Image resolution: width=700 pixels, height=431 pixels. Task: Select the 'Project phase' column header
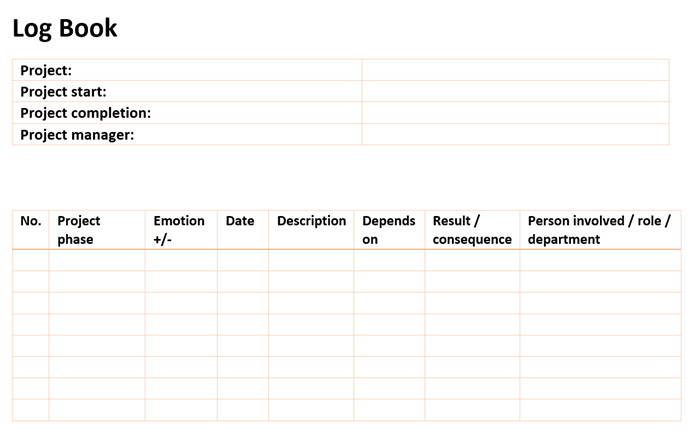click(x=79, y=230)
